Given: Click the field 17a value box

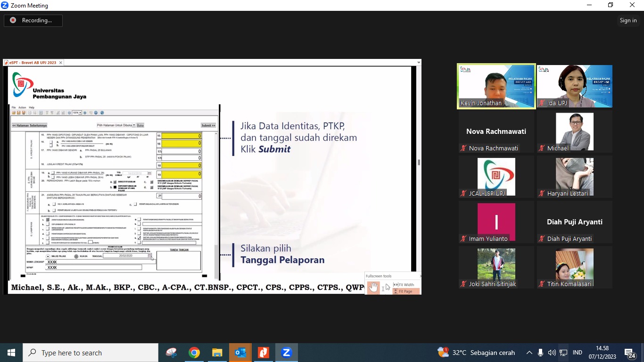Looking at the screenshot, I should (x=182, y=151).
